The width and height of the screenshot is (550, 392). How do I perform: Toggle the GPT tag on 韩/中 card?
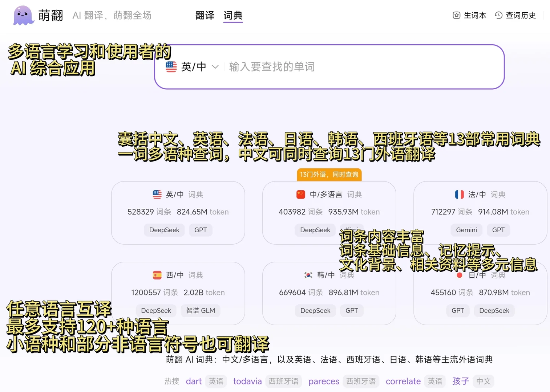pos(351,310)
